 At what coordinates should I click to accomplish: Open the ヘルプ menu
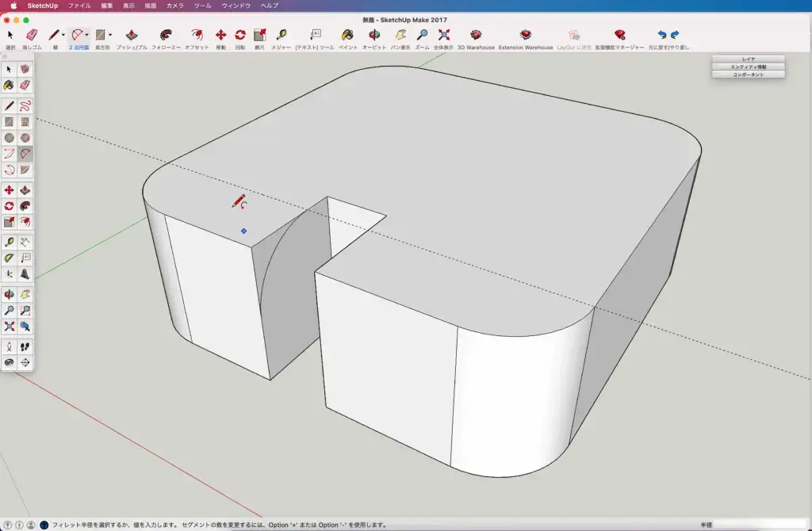coord(270,6)
